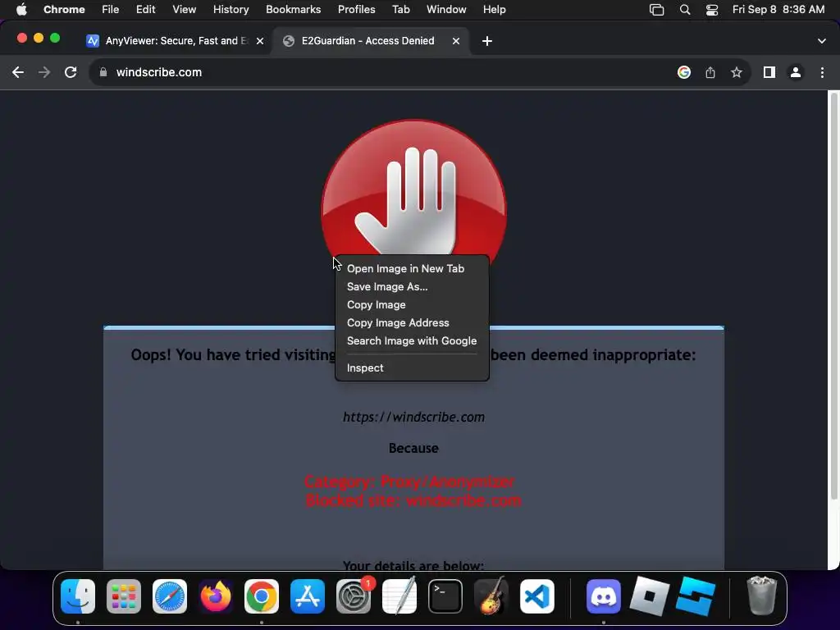Launch Safari from the Dock
The height and width of the screenshot is (630, 840).
[x=170, y=596]
